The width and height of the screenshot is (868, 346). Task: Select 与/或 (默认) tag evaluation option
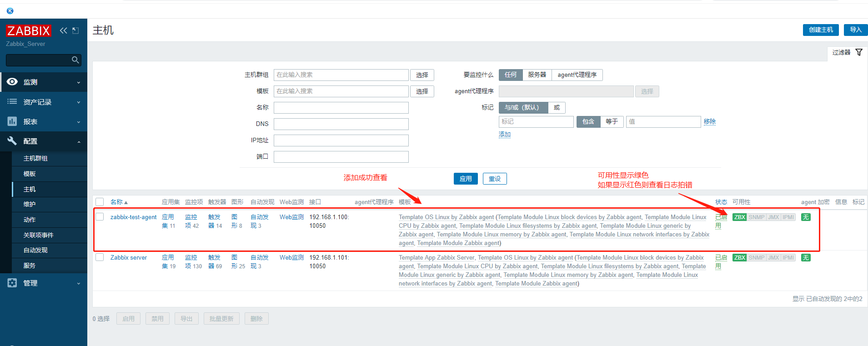(523, 108)
